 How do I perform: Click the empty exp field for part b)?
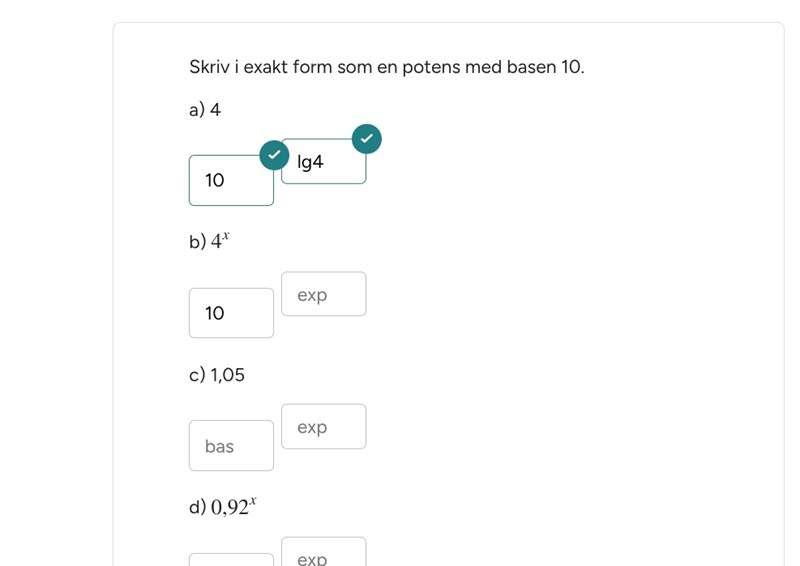pyautogui.click(x=324, y=295)
